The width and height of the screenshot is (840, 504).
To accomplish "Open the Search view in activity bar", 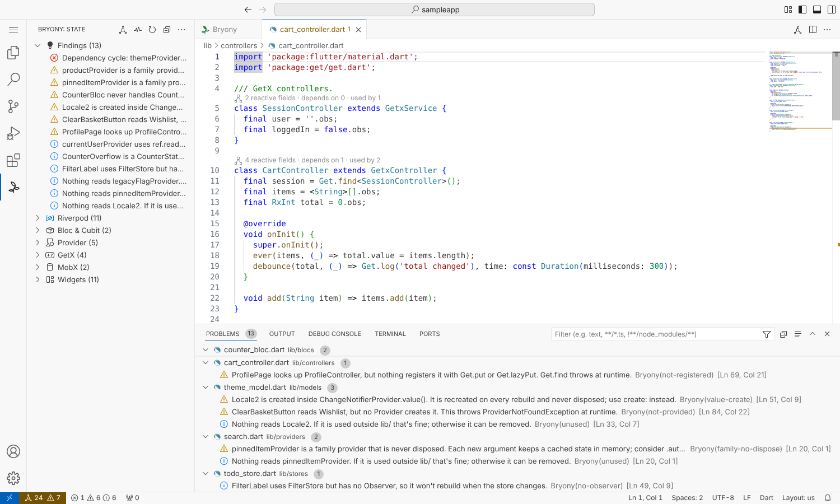I will [13, 80].
